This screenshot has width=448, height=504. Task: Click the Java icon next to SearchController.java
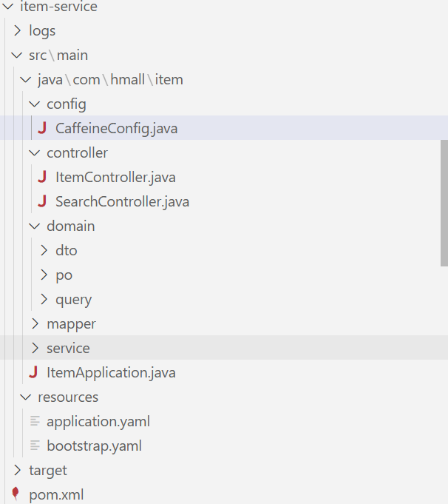(x=42, y=201)
